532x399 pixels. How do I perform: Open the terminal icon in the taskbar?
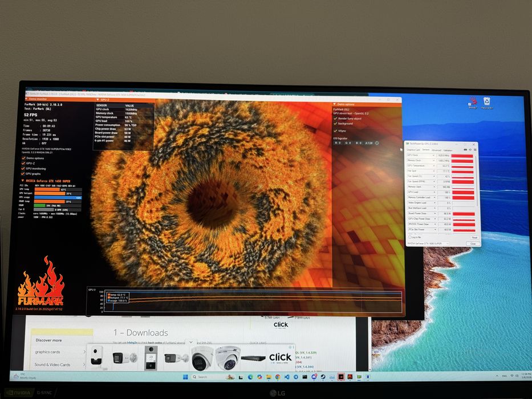(x=304, y=377)
